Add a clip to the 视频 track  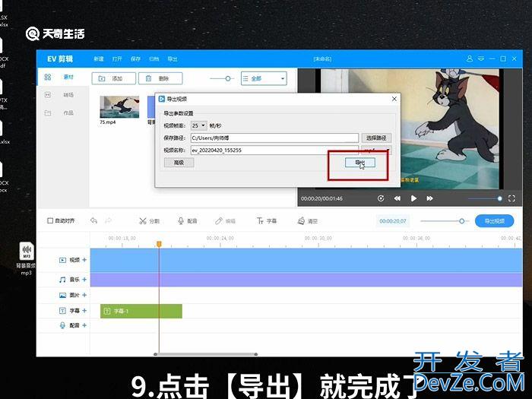(84, 260)
